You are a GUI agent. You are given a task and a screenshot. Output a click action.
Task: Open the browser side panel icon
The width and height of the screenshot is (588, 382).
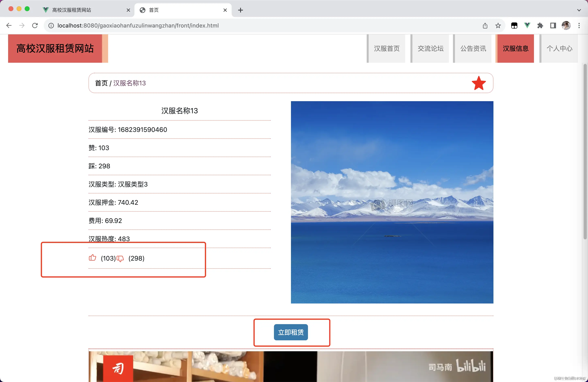(x=553, y=25)
